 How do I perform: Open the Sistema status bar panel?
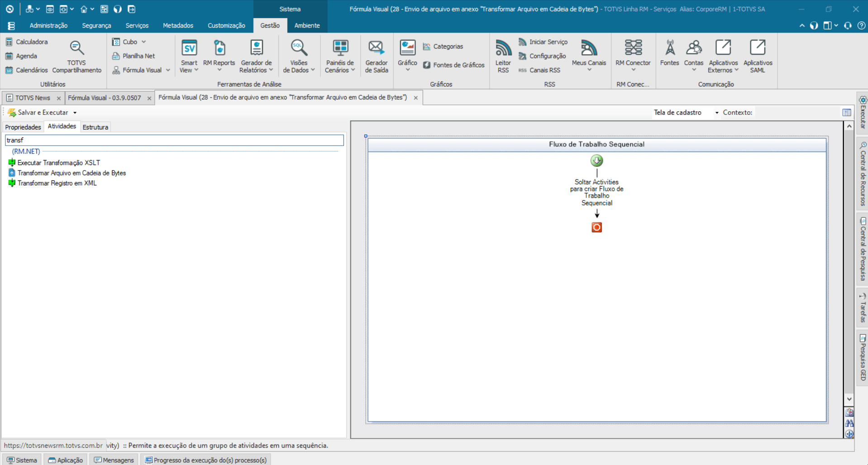pos(22,460)
